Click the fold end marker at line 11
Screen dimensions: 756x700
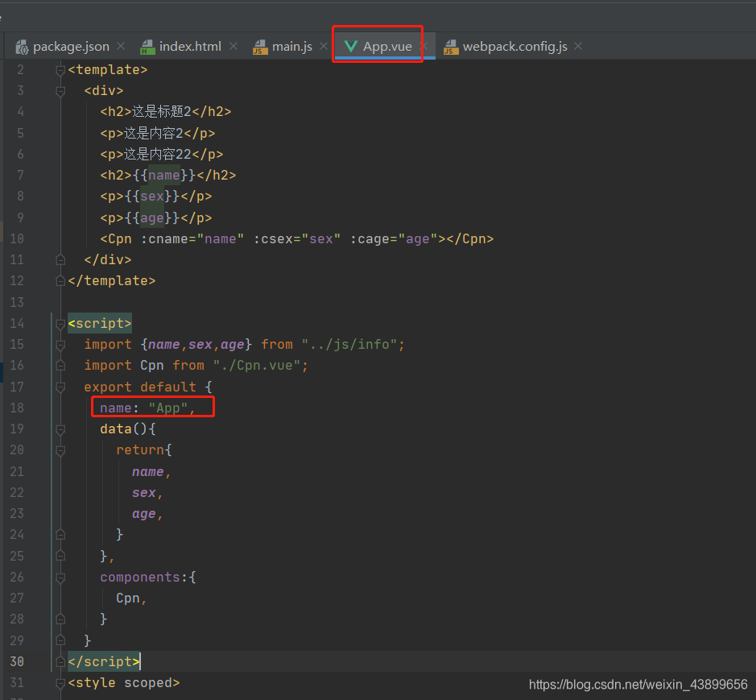60,260
